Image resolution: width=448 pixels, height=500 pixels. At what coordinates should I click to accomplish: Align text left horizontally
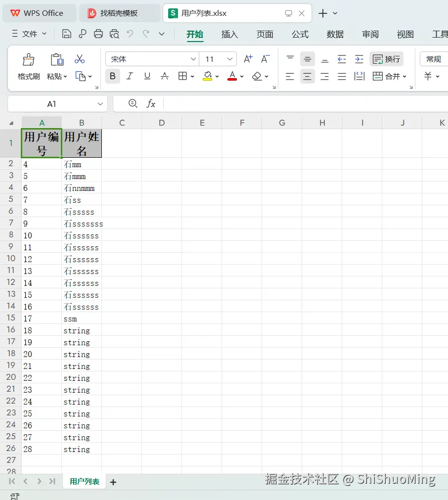click(290, 76)
